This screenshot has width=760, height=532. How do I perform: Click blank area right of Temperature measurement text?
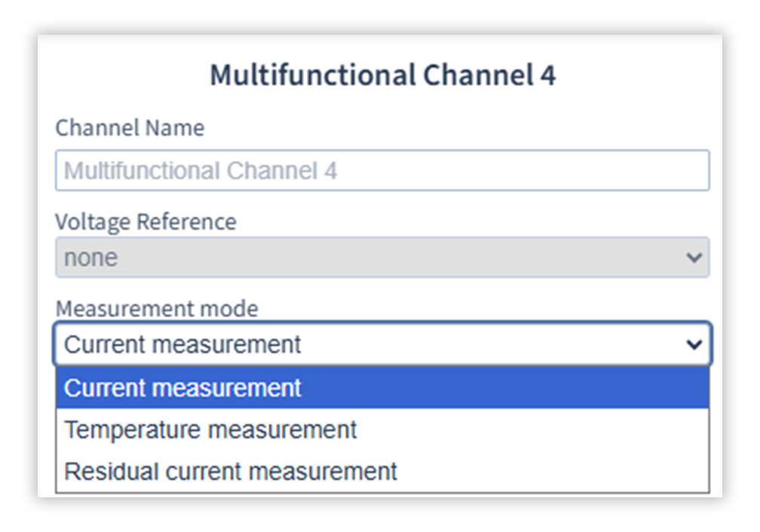pos(565,430)
